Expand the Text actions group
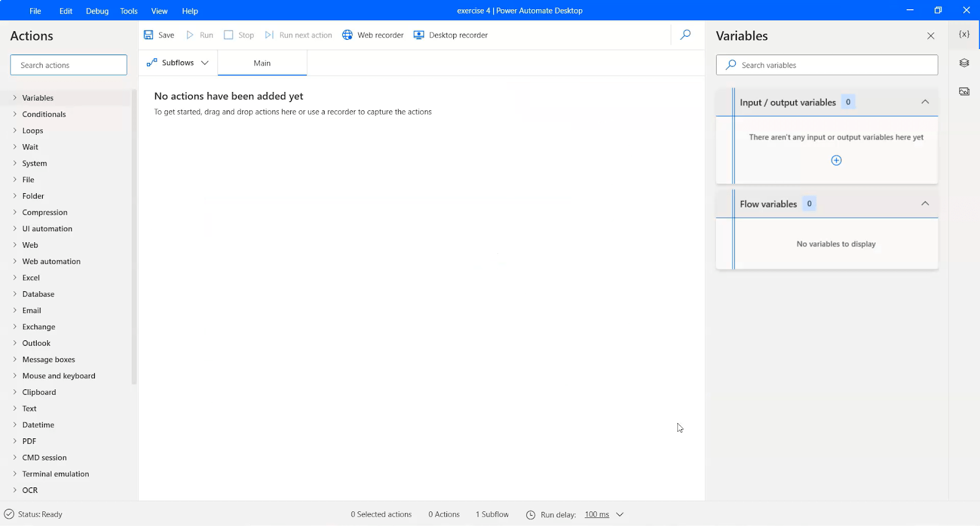Screen dimensions: 980x526 click(x=15, y=408)
